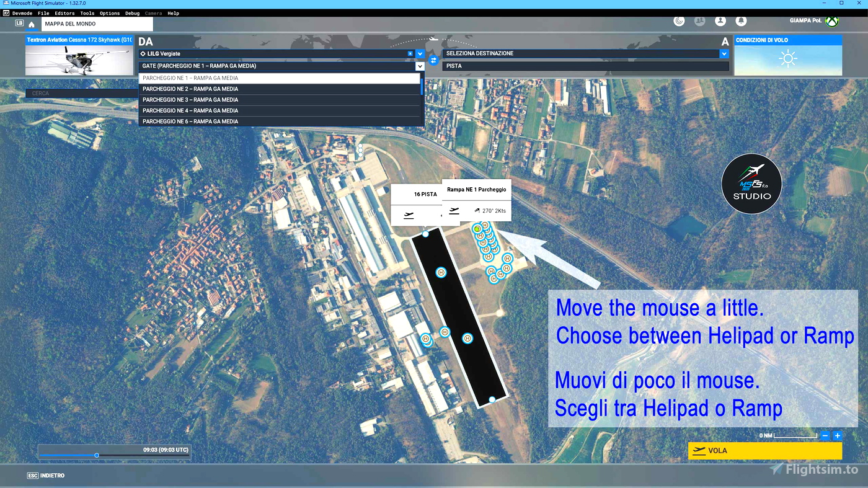Image resolution: width=868 pixels, height=488 pixels.
Task: Click the PISTA arrival field
Action: [x=585, y=66]
